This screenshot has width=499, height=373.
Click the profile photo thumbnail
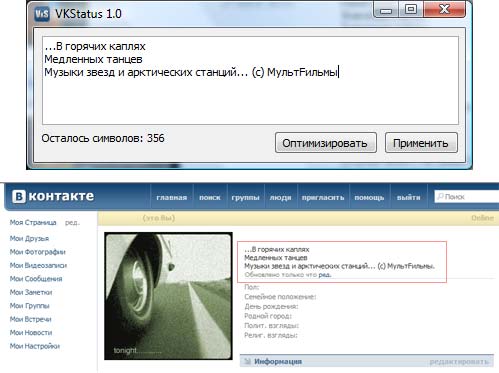coord(168,296)
